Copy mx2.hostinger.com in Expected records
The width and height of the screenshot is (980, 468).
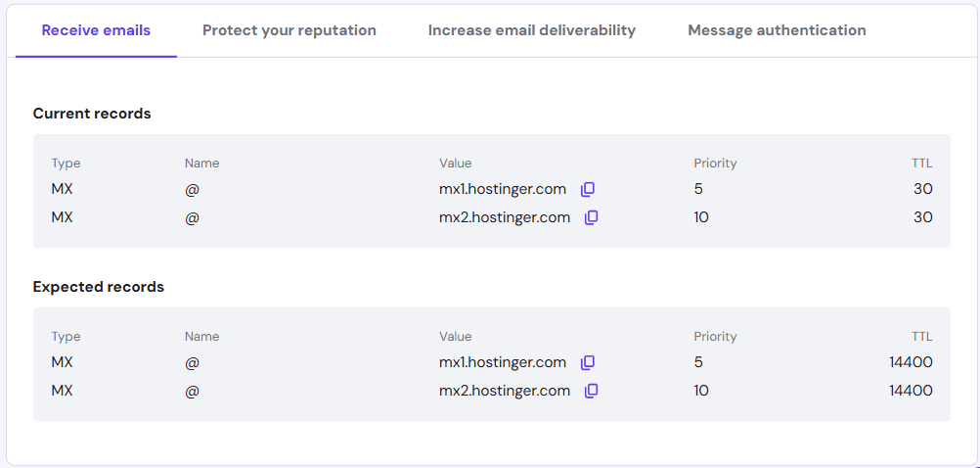pyautogui.click(x=592, y=391)
